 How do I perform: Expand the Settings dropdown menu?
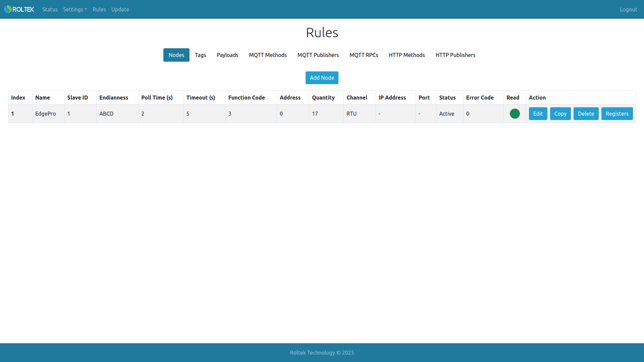point(75,9)
